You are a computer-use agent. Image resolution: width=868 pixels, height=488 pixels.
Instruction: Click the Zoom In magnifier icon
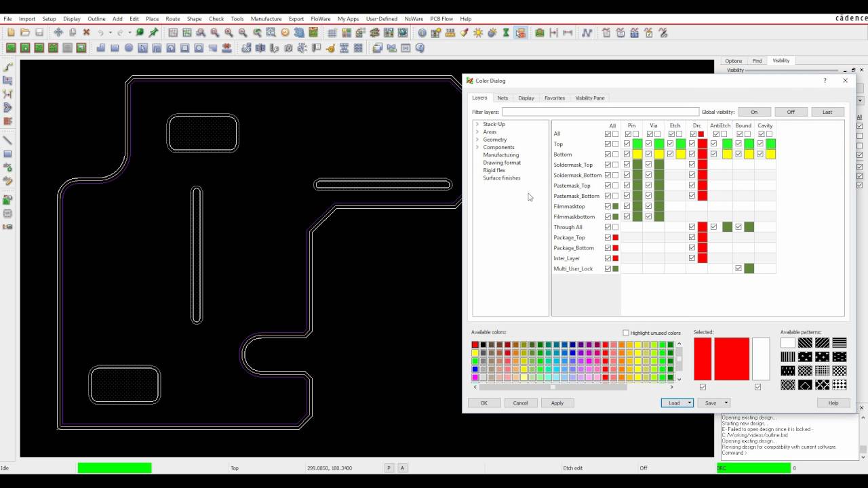point(229,33)
